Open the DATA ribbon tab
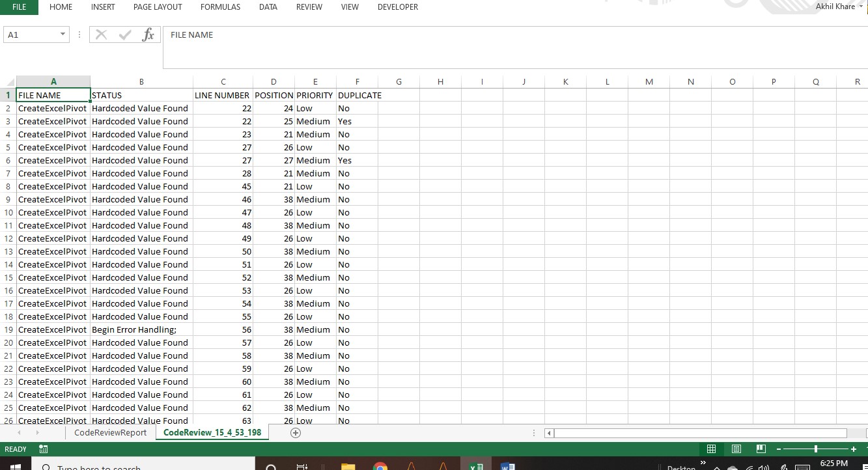Viewport: 868px width, 470px height. coord(268,7)
